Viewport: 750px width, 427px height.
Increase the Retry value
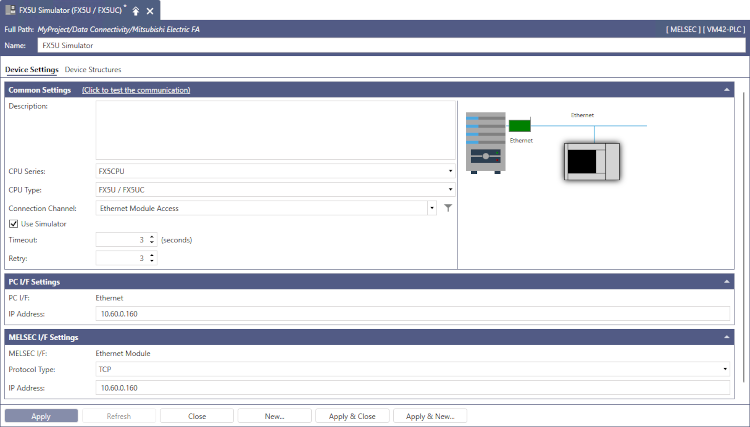[x=152, y=255]
